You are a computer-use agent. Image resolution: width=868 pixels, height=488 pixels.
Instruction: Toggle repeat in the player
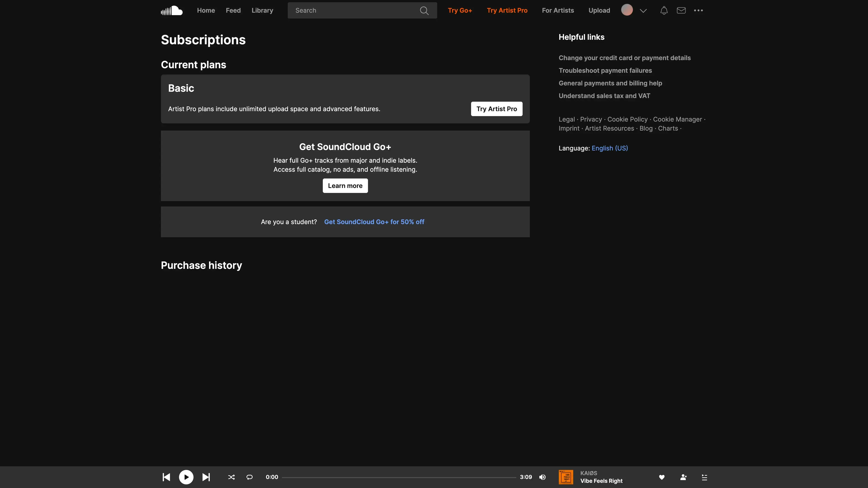tap(249, 477)
